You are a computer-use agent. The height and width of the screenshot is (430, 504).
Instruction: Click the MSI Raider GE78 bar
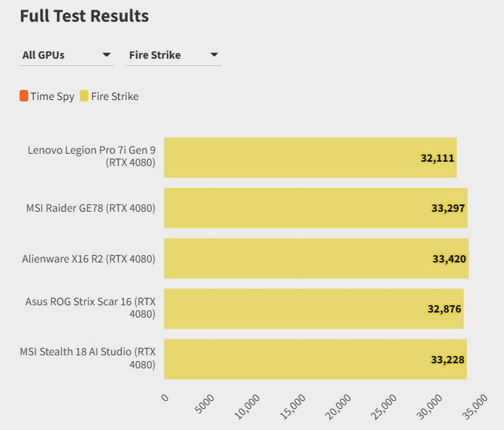click(x=290, y=208)
